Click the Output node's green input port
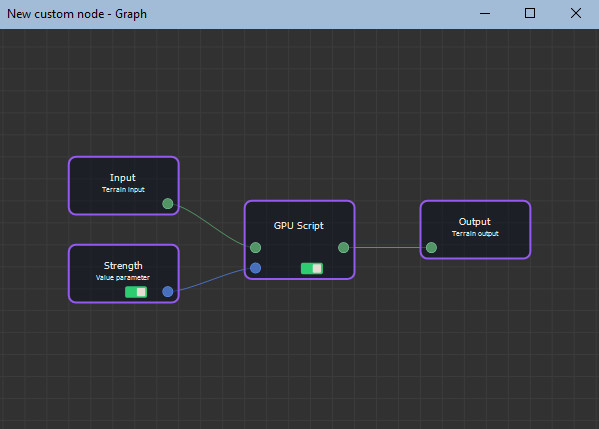This screenshot has height=429, width=599. click(x=431, y=248)
